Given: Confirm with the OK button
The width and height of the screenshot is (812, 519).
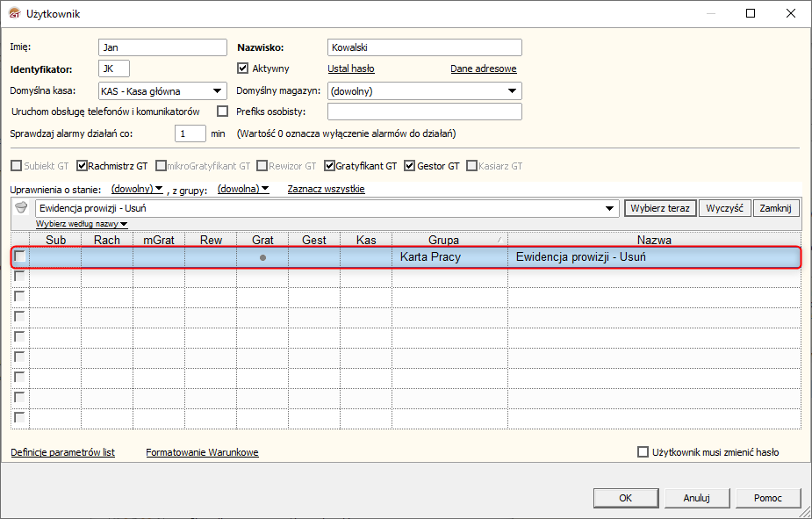Looking at the screenshot, I should [626, 498].
